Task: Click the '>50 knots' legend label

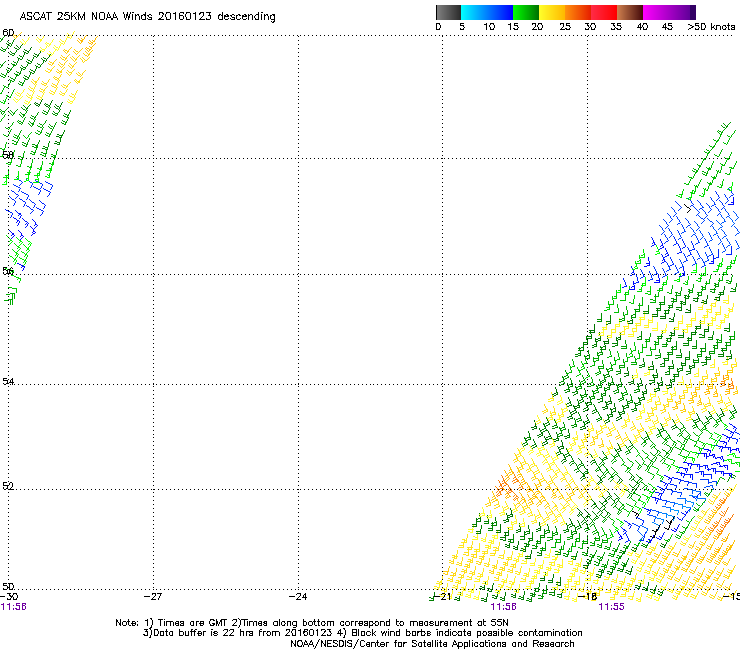Action: (711, 27)
